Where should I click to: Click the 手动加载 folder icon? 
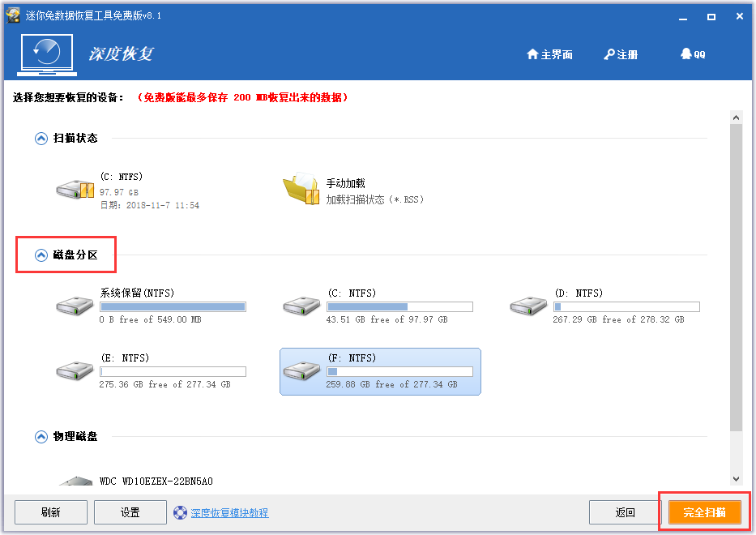tap(301, 188)
